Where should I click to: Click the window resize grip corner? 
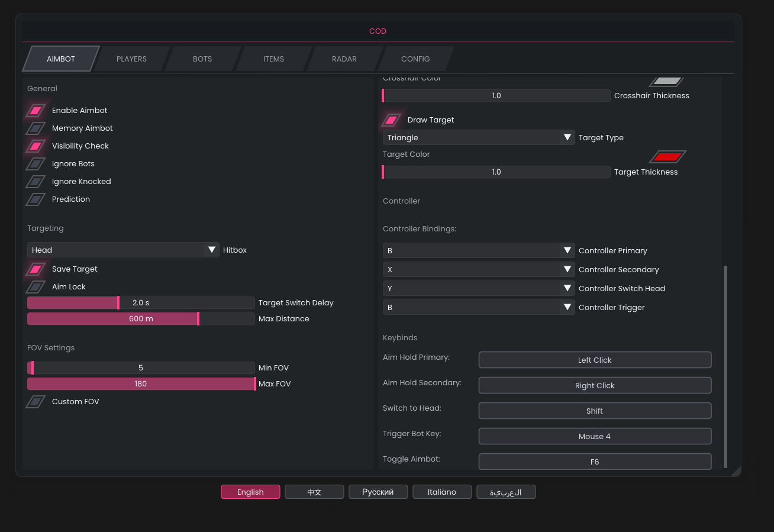pyautogui.click(x=736, y=471)
